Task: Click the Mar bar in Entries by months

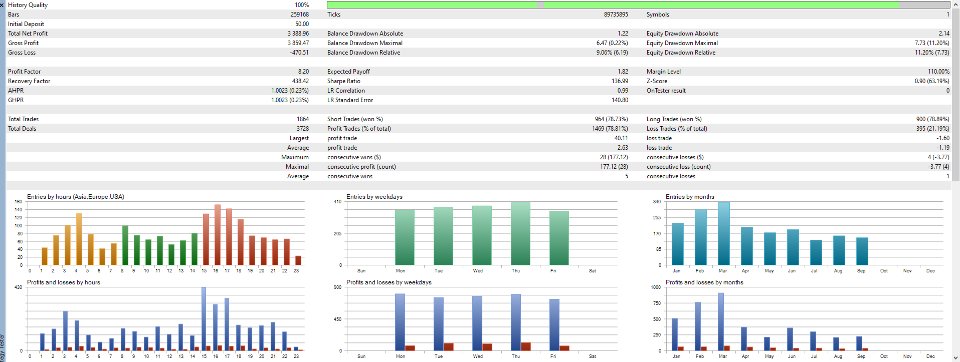Action: [724, 233]
